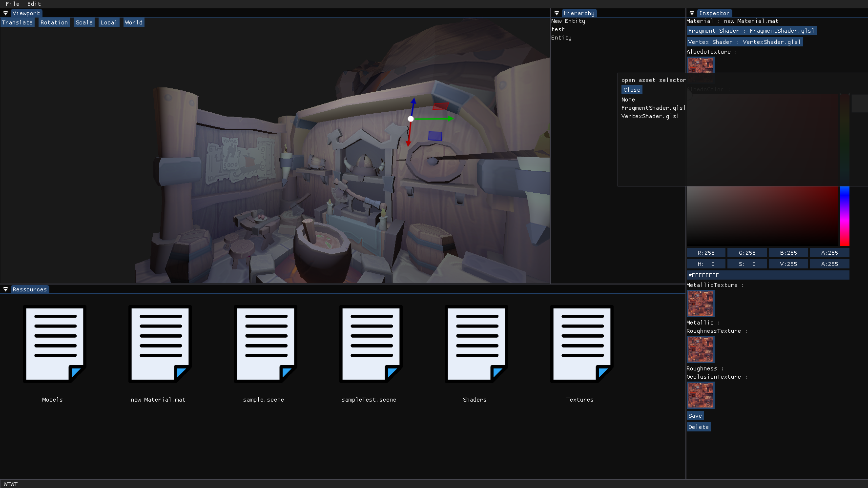Collapse the Viewport panel triangle
Viewport: 868px width, 488px height.
pyautogui.click(x=5, y=13)
